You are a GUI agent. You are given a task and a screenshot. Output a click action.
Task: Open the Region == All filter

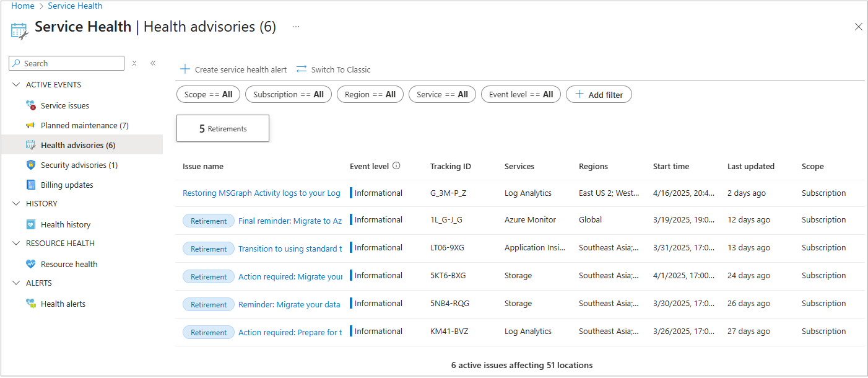pyautogui.click(x=370, y=94)
